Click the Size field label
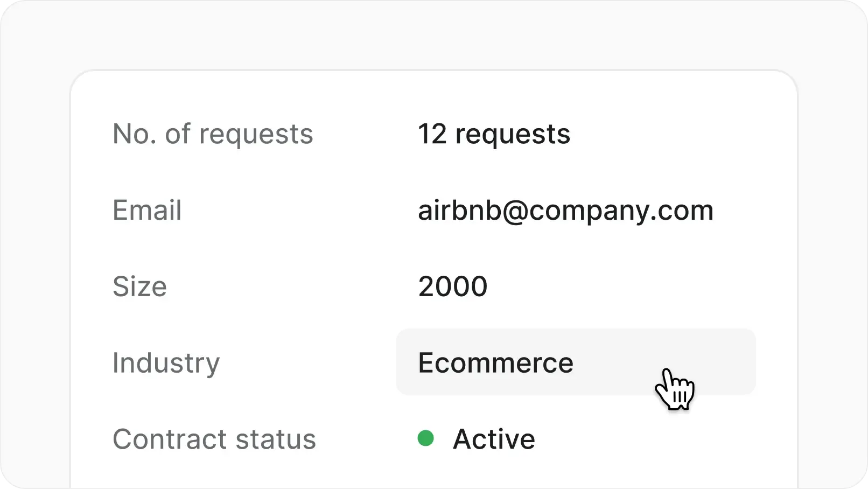 click(139, 286)
